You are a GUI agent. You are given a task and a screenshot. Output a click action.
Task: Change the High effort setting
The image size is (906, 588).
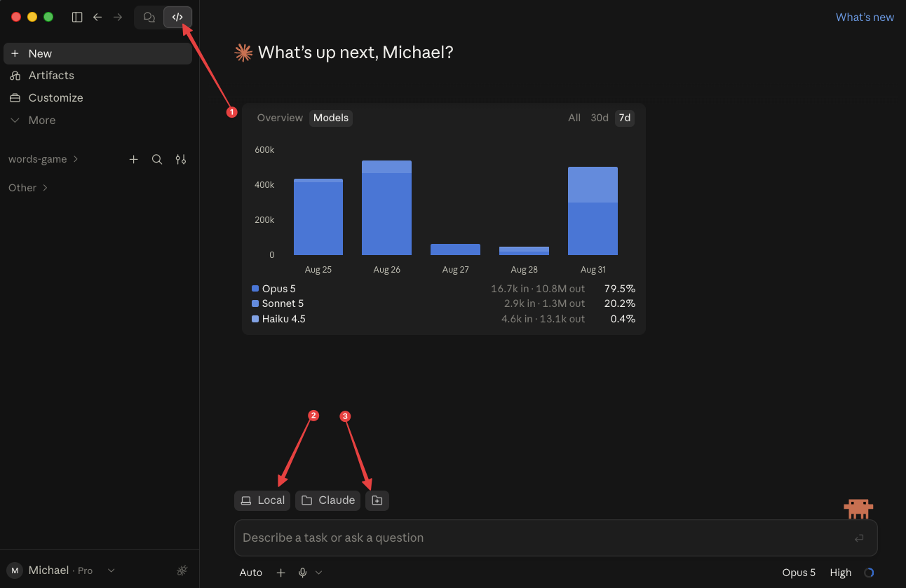tap(841, 573)
